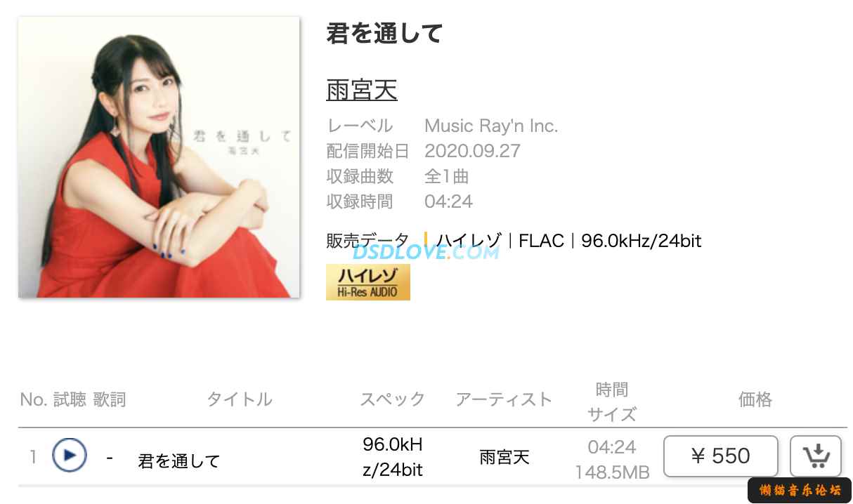Click the Hi-Res AUDIO gold badge
Image resolution: width=853 pixels, height=504 pixels.
click(x=368, y=282)
